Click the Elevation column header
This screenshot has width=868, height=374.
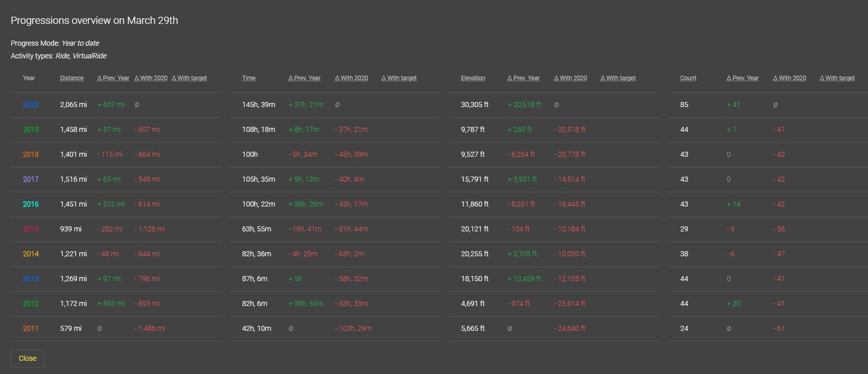(473, 78)
